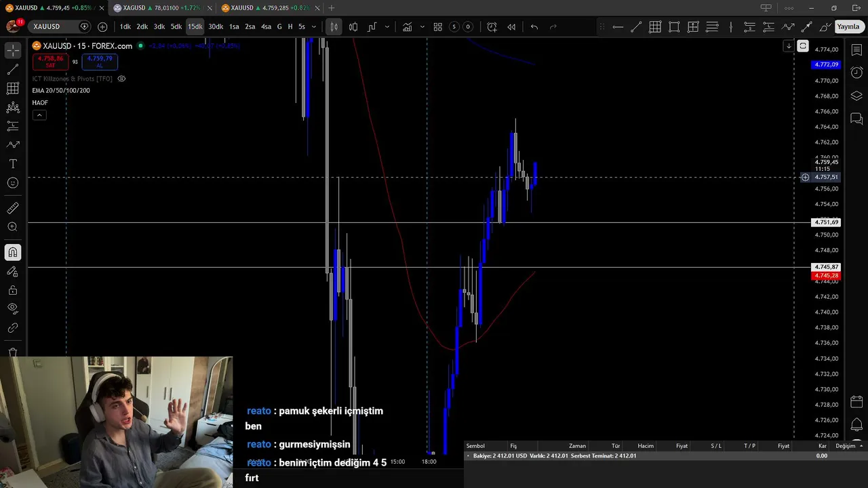Select the 1sa timeframe
This screenshot has height=488, width=868.
coord(234,26)
